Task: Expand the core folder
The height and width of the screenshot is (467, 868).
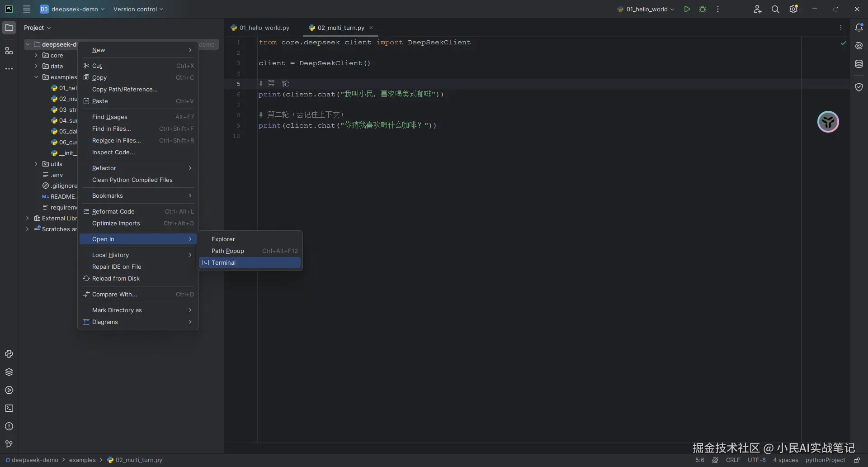Action: (x=36, y=55)
